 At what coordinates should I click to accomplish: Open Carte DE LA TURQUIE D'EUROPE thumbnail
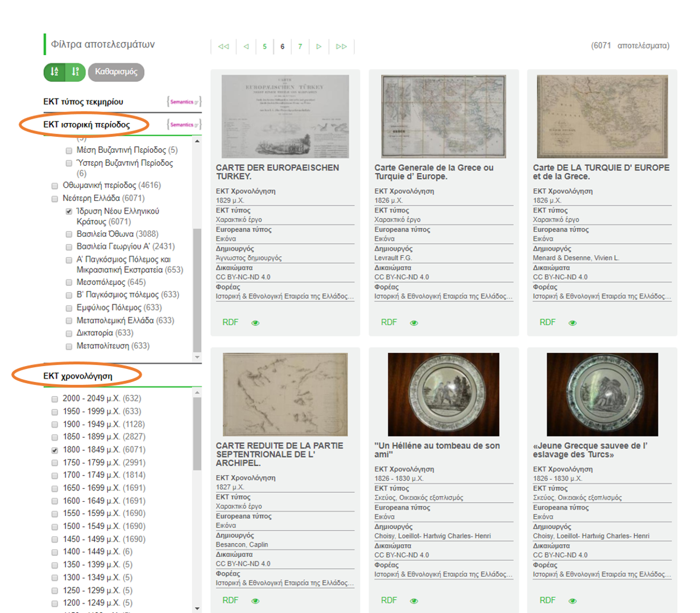pyautogui.click(x=602, y=117)
